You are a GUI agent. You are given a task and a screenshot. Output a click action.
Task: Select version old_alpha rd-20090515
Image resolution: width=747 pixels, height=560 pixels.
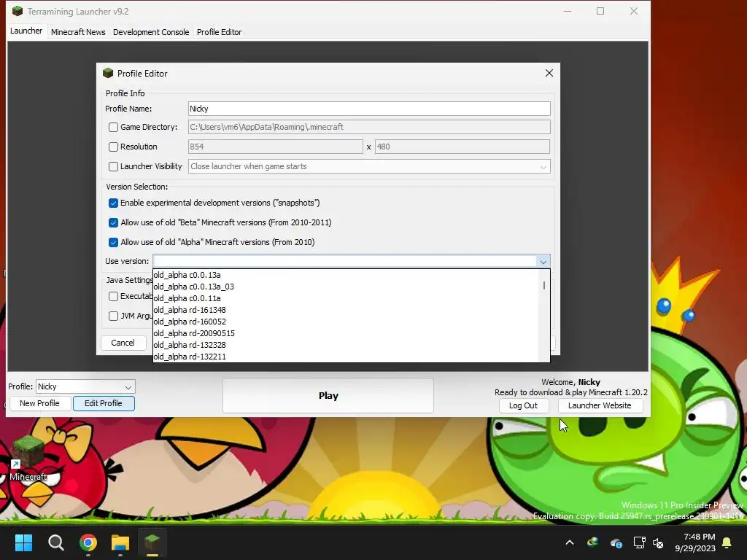[345, 333]
